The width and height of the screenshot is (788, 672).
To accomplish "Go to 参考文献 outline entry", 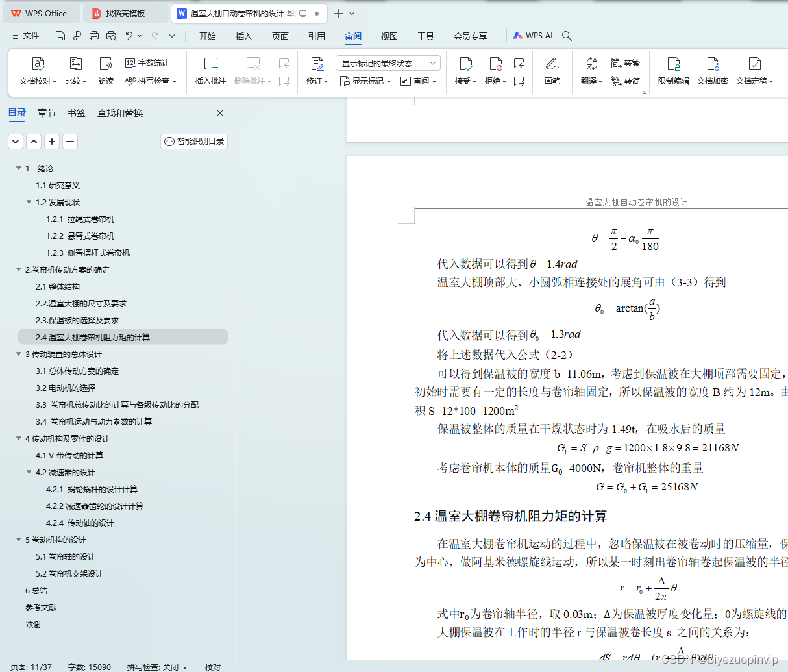I will pos(41,607).
